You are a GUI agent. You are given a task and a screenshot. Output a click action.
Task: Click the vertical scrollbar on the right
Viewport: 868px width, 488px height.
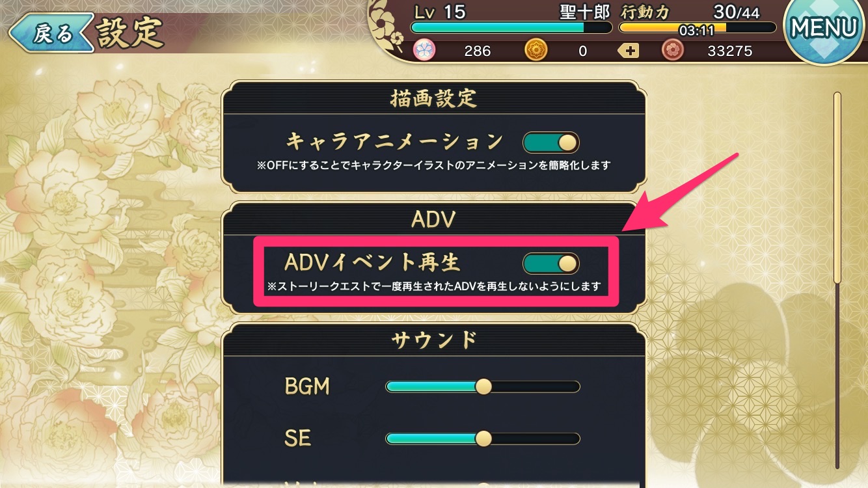[837, 280]
